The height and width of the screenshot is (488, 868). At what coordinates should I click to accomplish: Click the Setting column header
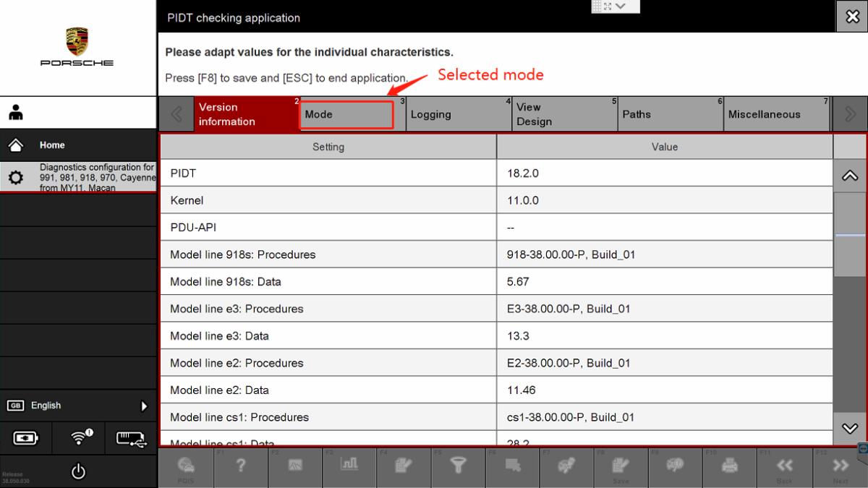click(x=328, y=147)
